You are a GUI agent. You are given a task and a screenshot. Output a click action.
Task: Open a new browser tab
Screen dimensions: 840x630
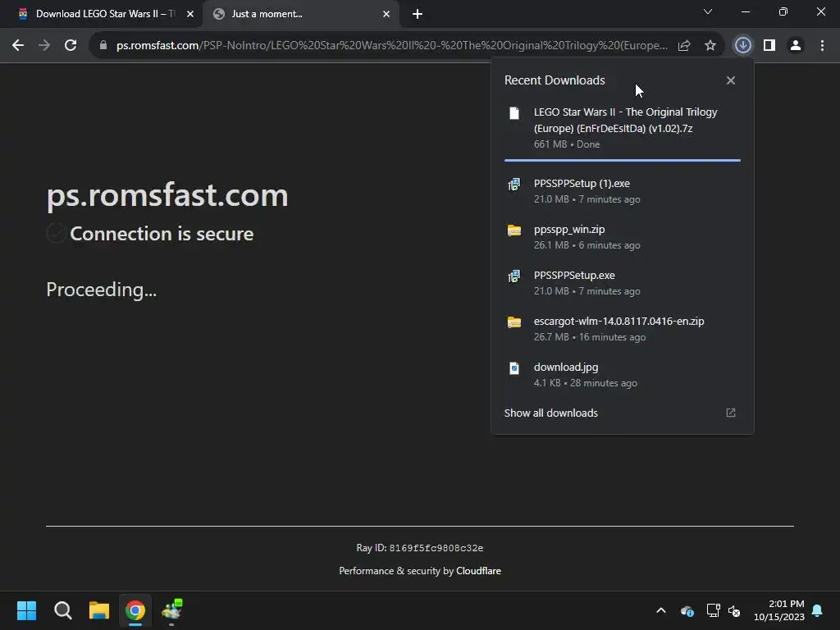[x=418, y=14]
